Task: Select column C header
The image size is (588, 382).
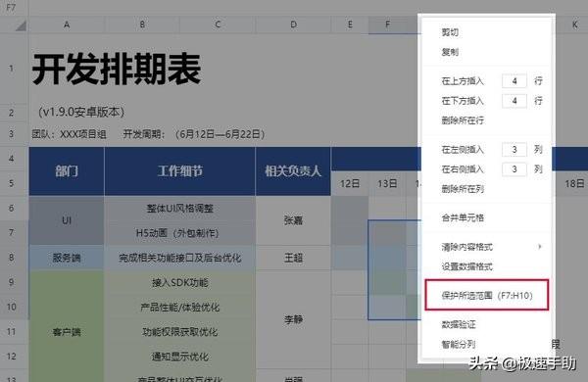Action: coord(218,24)
